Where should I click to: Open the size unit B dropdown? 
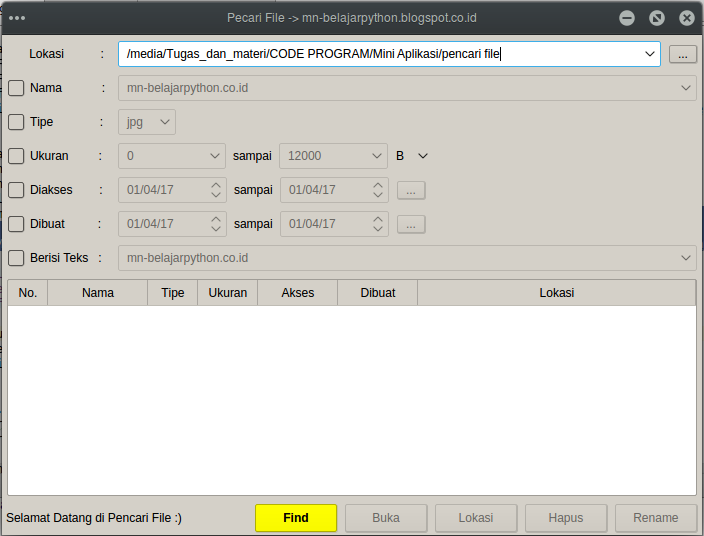pyautogui.click(x=422, y=156)
